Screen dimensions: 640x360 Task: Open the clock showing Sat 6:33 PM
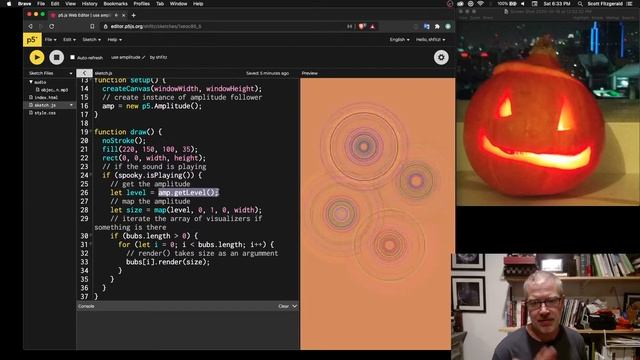(557, 4)
